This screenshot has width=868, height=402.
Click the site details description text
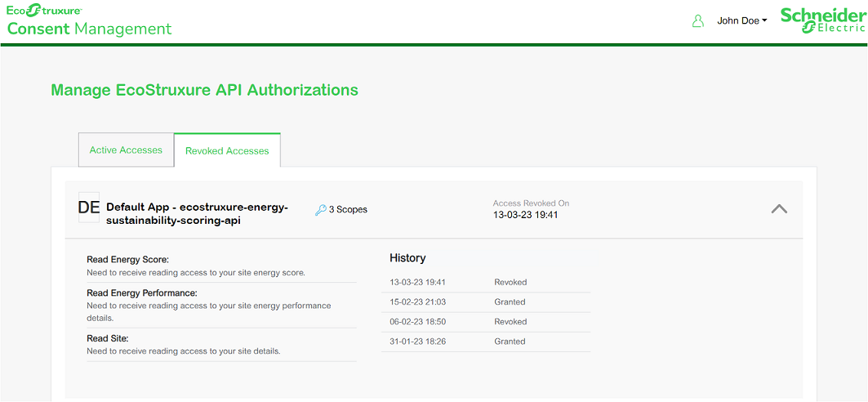click(184, 351)
